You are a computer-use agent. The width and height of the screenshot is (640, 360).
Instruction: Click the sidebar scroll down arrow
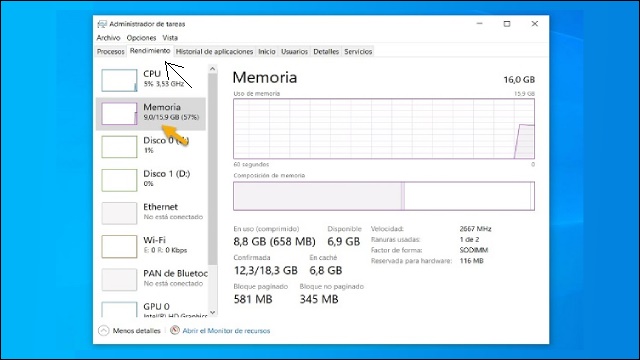pos(212,313)
